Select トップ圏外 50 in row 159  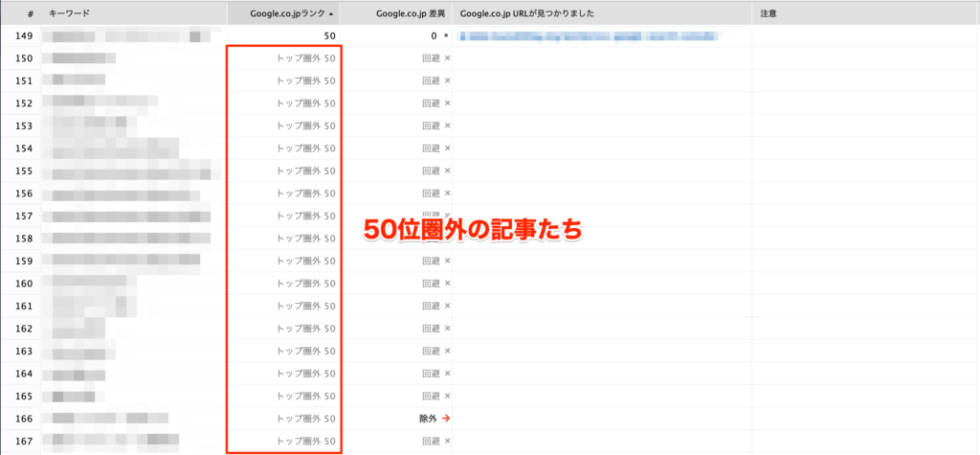pyautogui.click(x=306, y=261)
